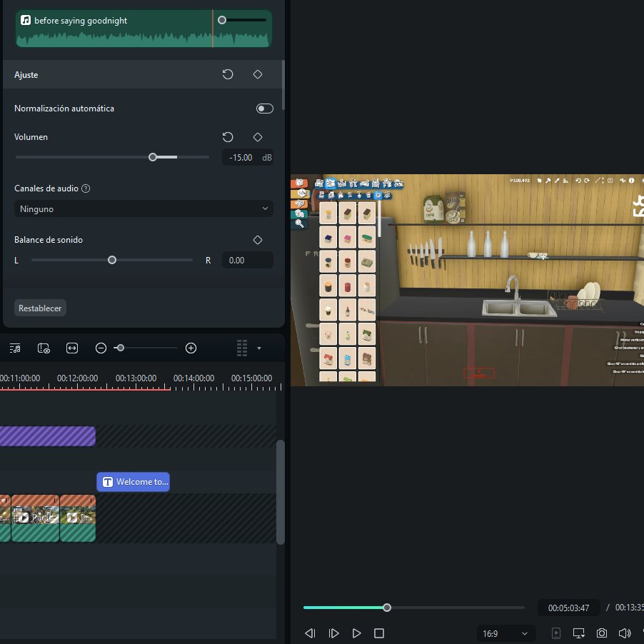Fit the timeline to window width
Image resolution: width=644 pixels, height=644 pixels.
point(72,348)
